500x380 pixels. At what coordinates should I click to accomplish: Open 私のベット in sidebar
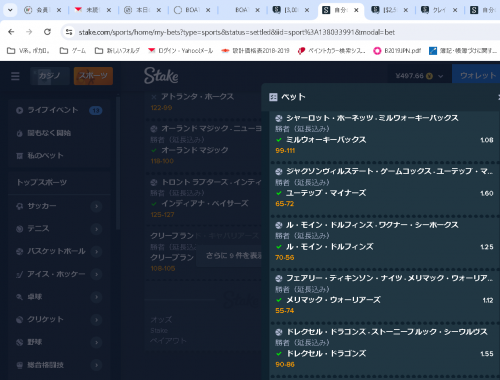(x=59, y=155)
